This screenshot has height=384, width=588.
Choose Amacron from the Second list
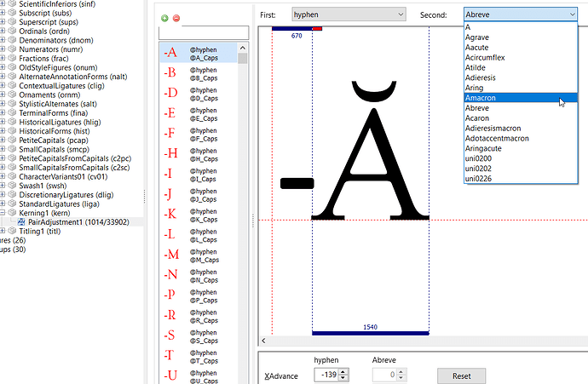521,98
